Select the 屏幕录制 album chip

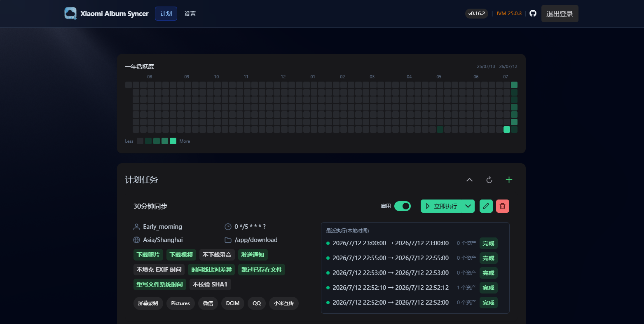(148, 303)
